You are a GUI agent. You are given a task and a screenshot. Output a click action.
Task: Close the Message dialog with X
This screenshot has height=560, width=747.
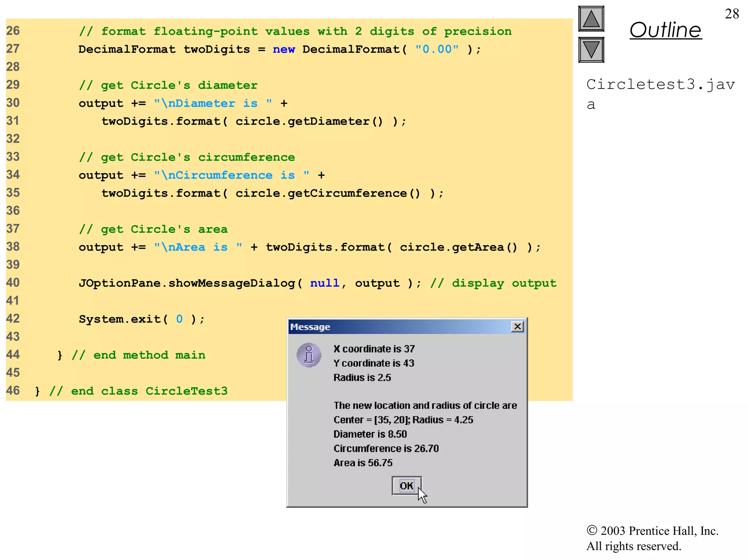[517, 327]
